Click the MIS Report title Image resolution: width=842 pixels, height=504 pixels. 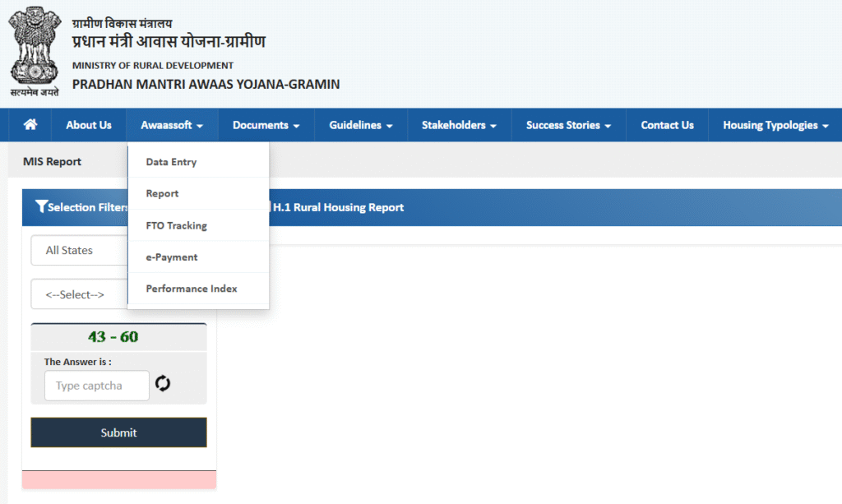(52, 161)
